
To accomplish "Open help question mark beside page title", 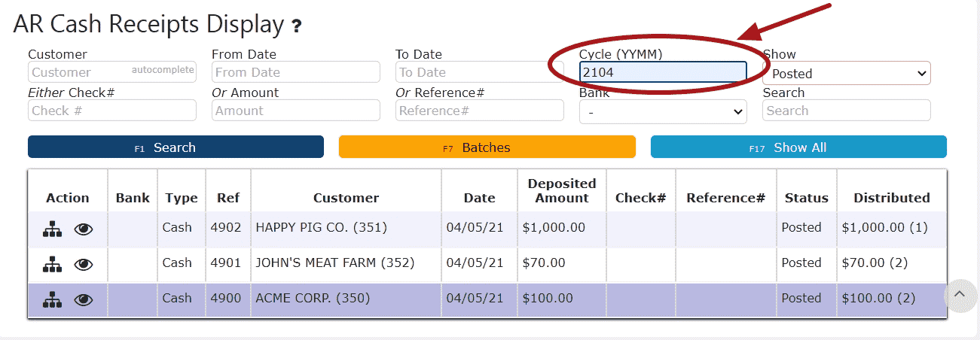I will (297, 27).
